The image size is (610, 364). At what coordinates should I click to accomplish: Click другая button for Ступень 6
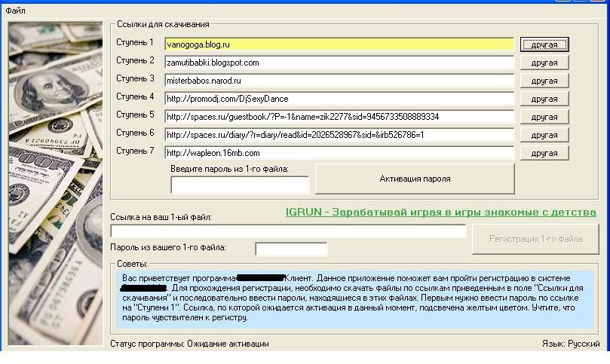[x=544, y=136]
